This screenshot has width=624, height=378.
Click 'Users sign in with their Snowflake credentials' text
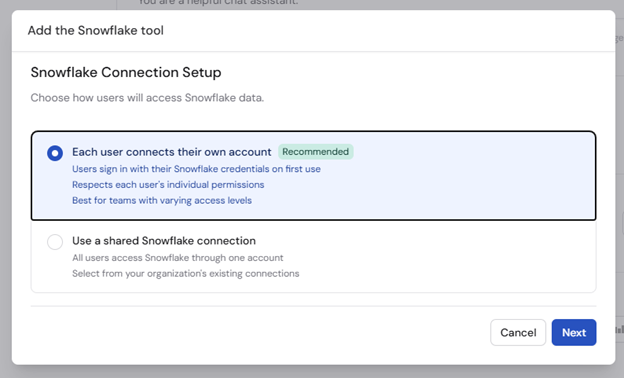pos(196,169)
